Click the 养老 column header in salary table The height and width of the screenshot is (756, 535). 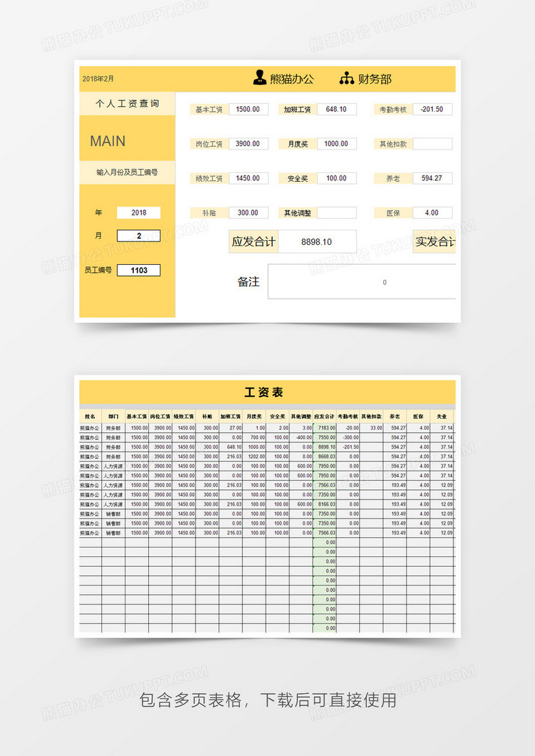click(x=395, y=416)
